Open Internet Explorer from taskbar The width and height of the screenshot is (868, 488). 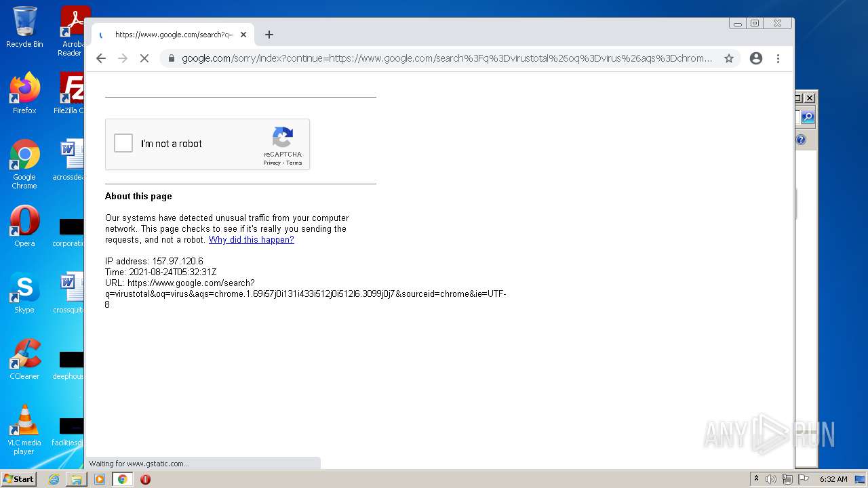(x=54, y=479)
